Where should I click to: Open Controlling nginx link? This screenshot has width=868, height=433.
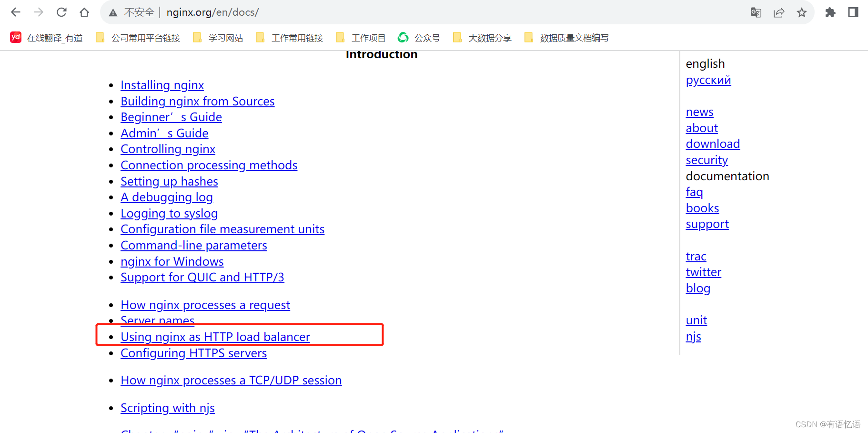(x=168, y=149)
